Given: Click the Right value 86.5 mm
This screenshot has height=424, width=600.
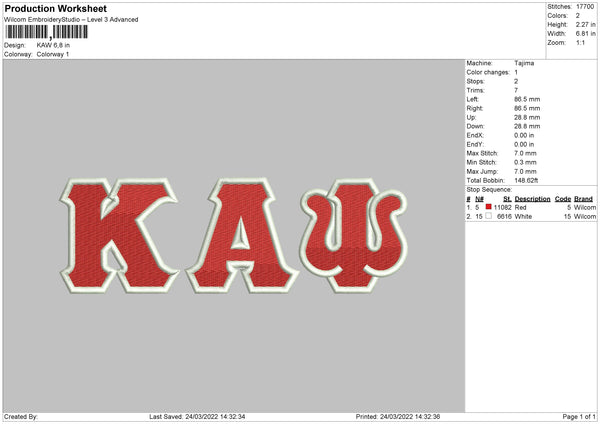Looking at the screenshot, I should (527, 108).
